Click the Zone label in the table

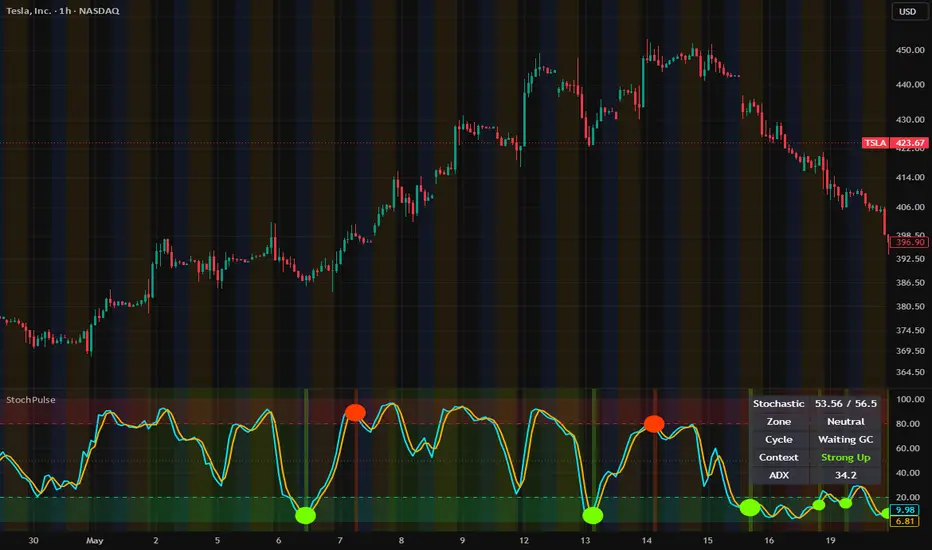779,422
